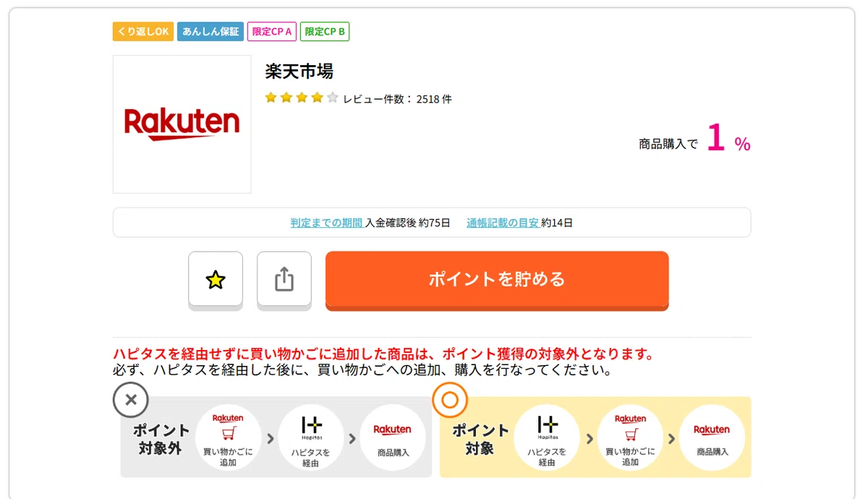Click the 楽天市場 shop title
868x499 pixels.
(x=299, y=72)
